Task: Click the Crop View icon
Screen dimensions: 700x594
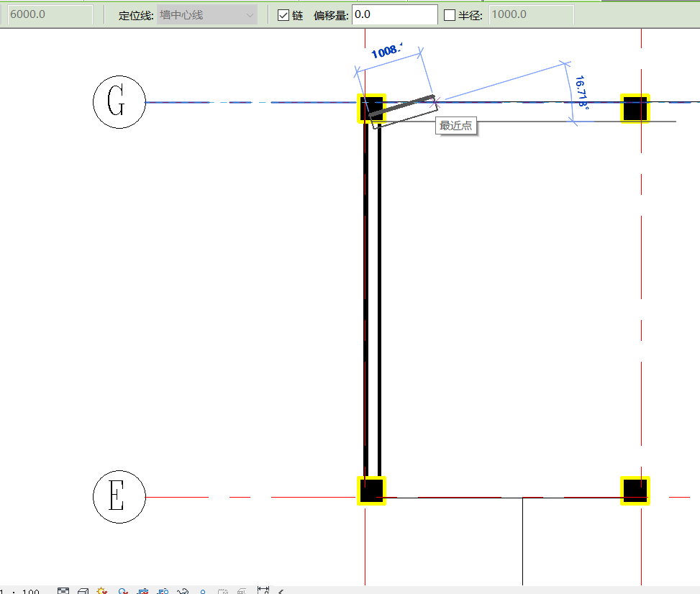Action: (x=143, y=591)
